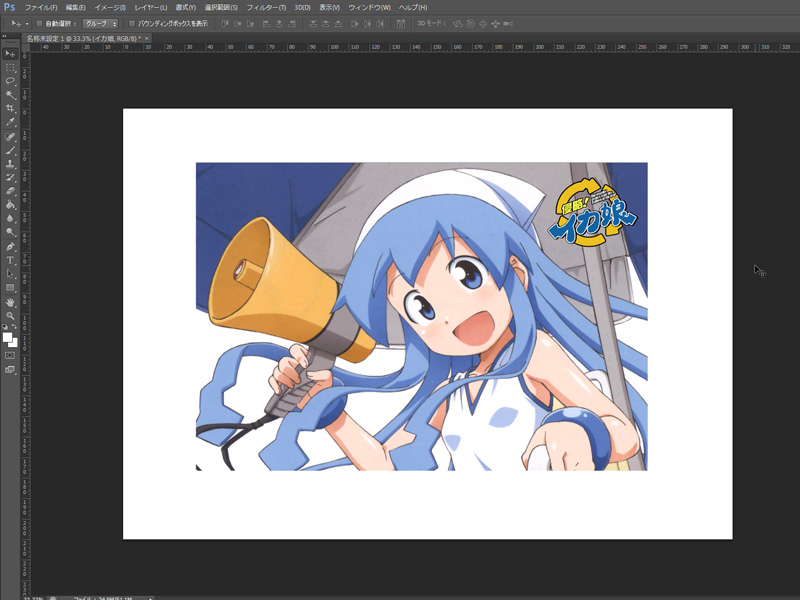This screenshot has width=800, height=600.
Task: Select the Rectangle shape tool
Action: [10, 288]
